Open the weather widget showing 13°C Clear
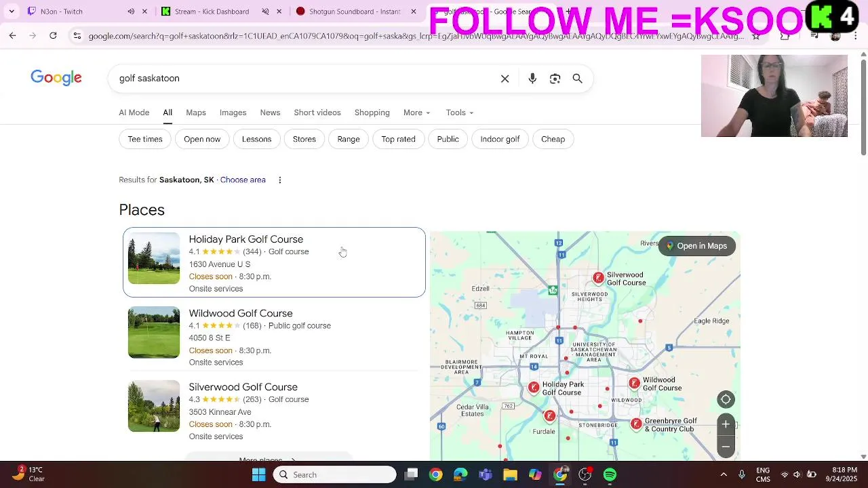The height and width of the screenshot is (488, 868). click(x=28, y=474)
